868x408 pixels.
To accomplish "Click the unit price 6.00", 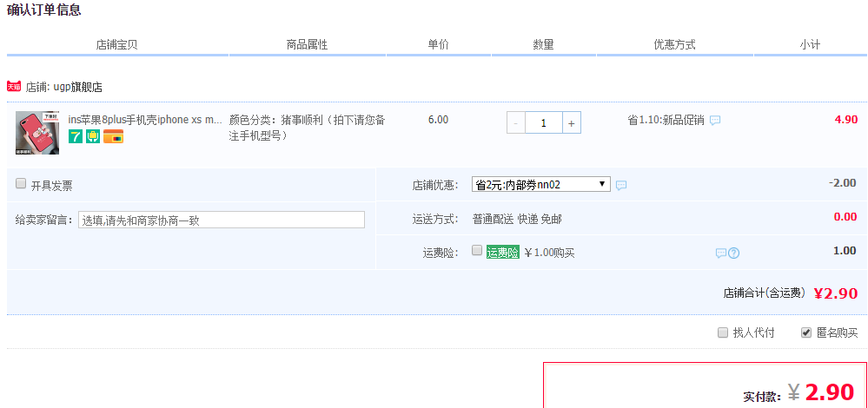I will click(x=439, y=120).
